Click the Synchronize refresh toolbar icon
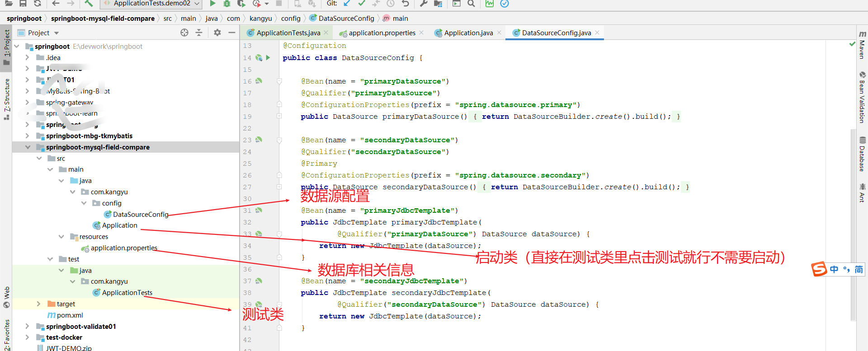 tap(38, 4)
